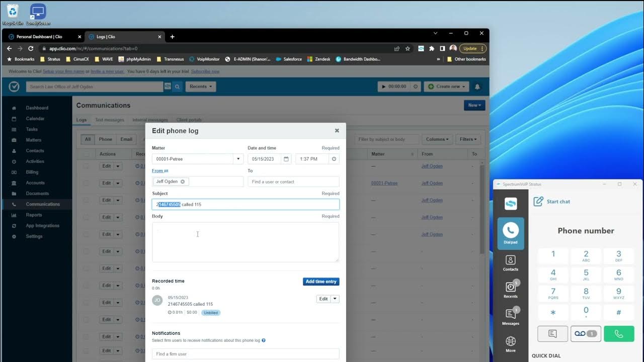The width and height of the screenshot is (644, 362).
Task: Click the To field Find a user or contact
Action: pos(293,182)
